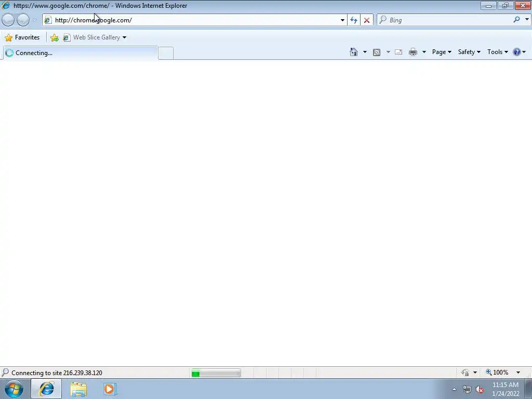Stop loading with the red X button
The width and height of the screenshot is (532, 399).
[367, 20]
